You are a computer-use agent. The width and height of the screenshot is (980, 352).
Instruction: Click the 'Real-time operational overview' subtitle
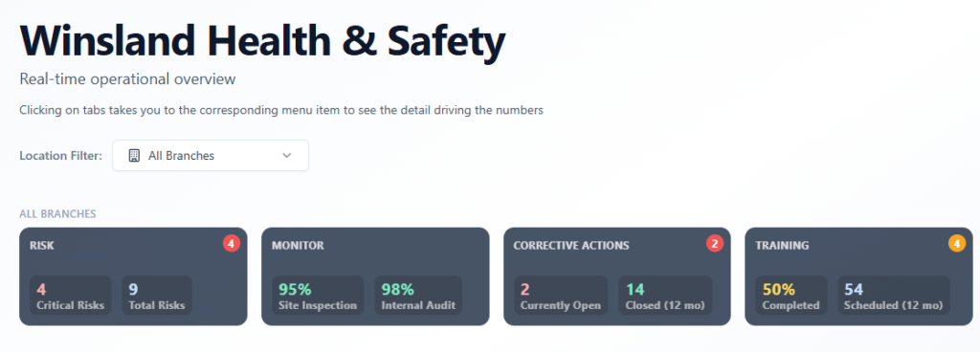[127, 79]
